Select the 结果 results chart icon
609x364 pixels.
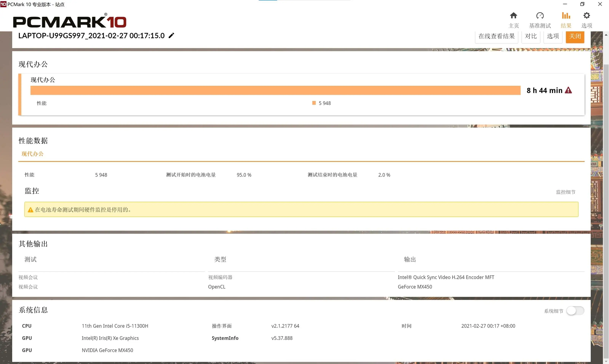566,16
